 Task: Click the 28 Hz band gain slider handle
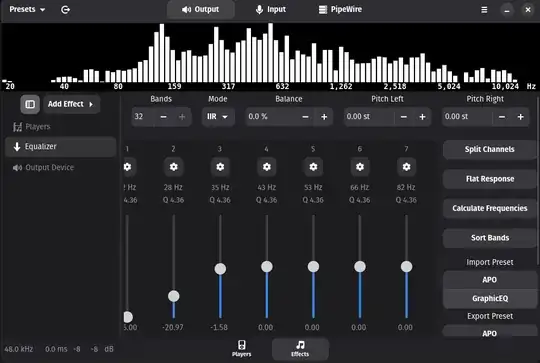[174, 296]
